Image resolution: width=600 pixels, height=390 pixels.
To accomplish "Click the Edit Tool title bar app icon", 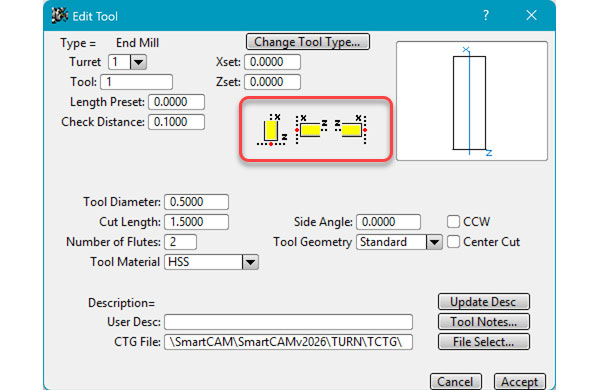I will point(59,16).
